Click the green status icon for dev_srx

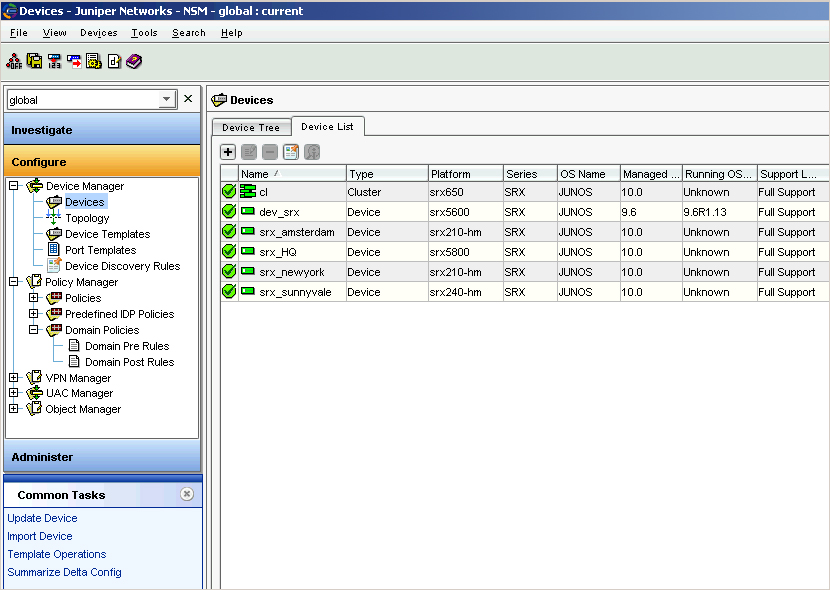pyautogui.click(x=229, y=212)
